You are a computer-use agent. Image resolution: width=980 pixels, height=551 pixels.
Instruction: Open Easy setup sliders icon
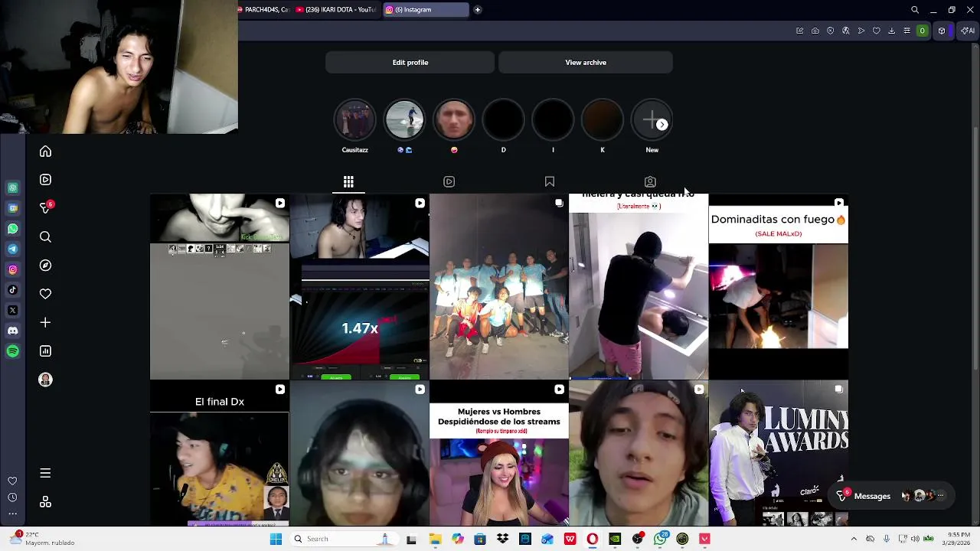point(906,31)
